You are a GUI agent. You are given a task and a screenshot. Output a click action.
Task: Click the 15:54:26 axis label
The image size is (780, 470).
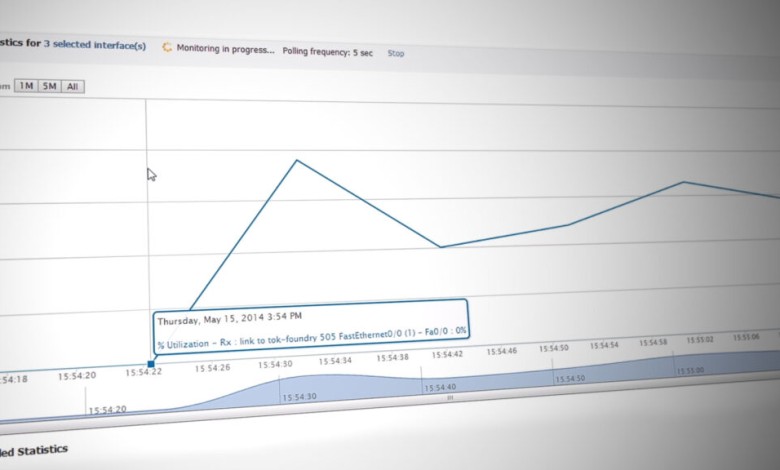212,368
